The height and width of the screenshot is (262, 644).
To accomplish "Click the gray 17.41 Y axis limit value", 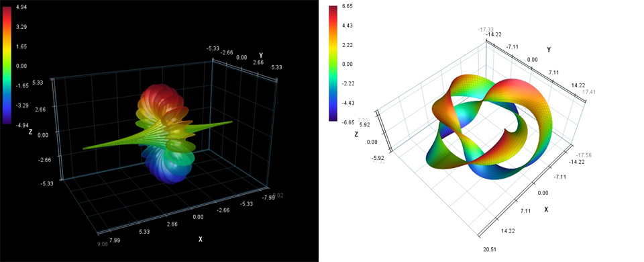I will tap(590, 92).
